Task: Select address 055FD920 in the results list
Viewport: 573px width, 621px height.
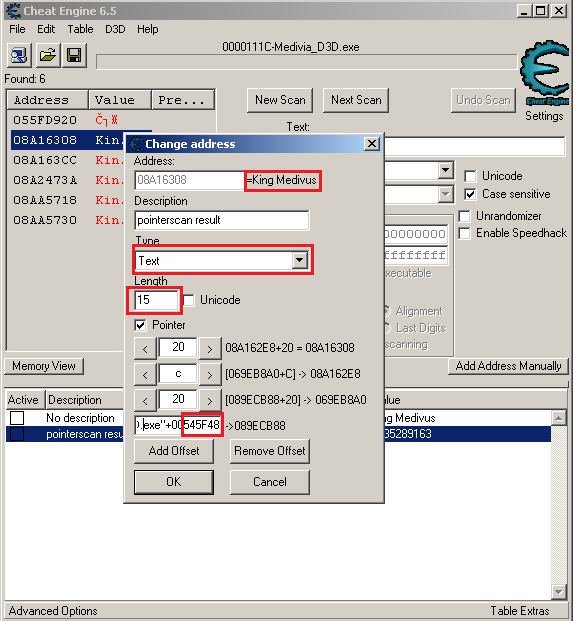Action: tap(45, 120)
